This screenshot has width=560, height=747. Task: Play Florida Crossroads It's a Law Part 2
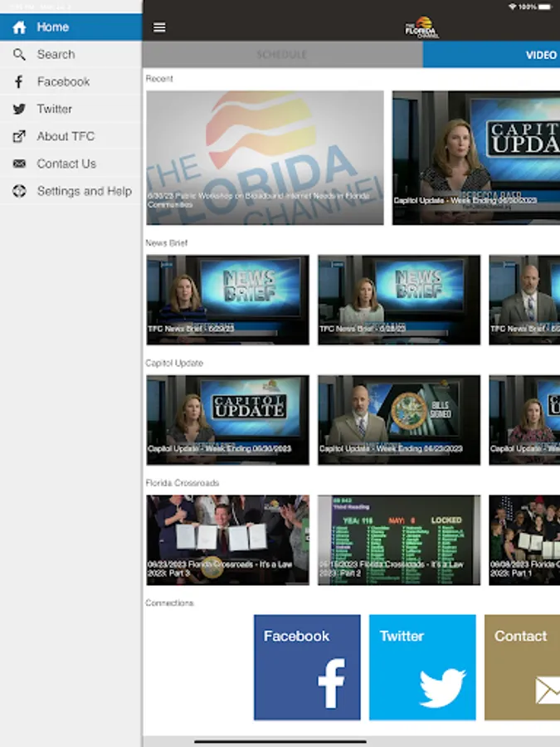(x=399, y=539)
